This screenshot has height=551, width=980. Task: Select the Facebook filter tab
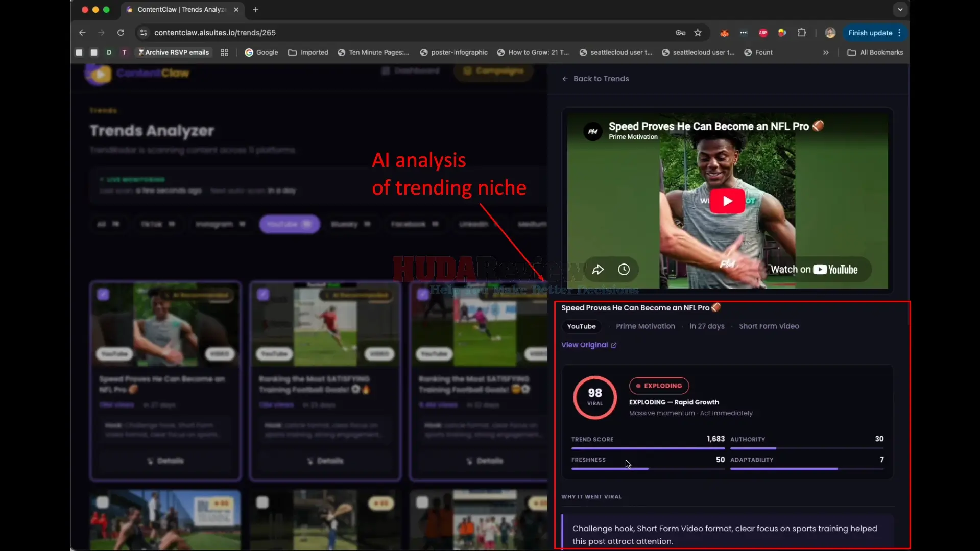point(415,224)
